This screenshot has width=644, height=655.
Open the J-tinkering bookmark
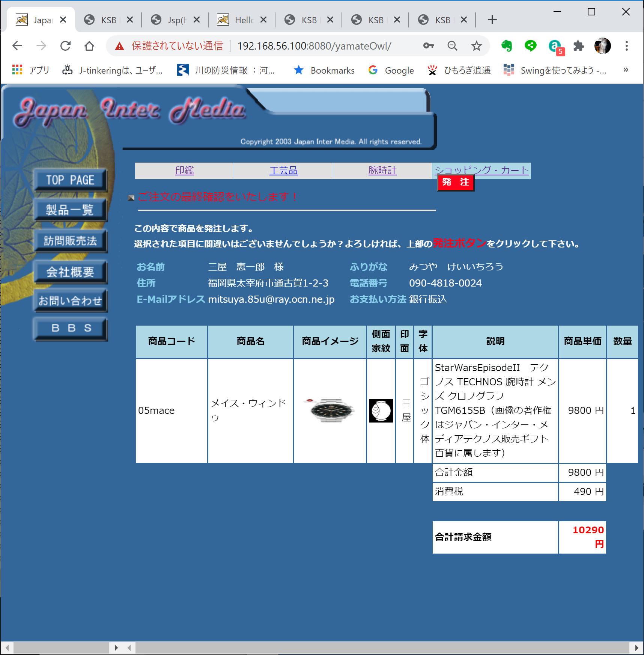(x=112, y=70)
